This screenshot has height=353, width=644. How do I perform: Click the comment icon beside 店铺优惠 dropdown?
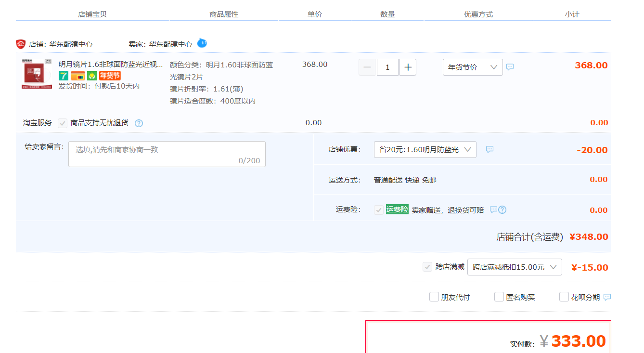[x=489, y=149]
